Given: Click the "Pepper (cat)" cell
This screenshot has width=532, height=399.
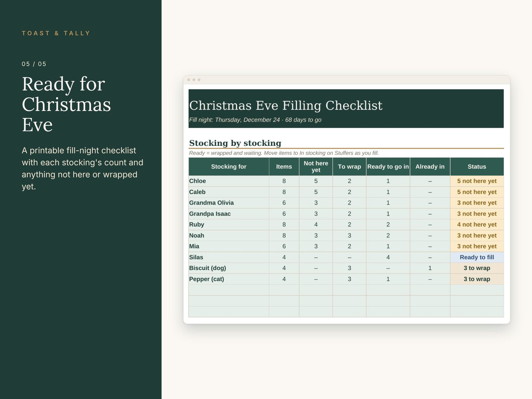Looking at the screenshot, I should pos(229,279).
